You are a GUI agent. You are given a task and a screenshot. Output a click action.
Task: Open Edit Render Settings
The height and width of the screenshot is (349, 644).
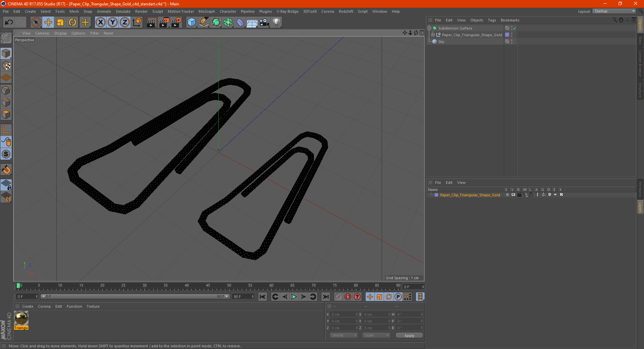tap(176, 22)
